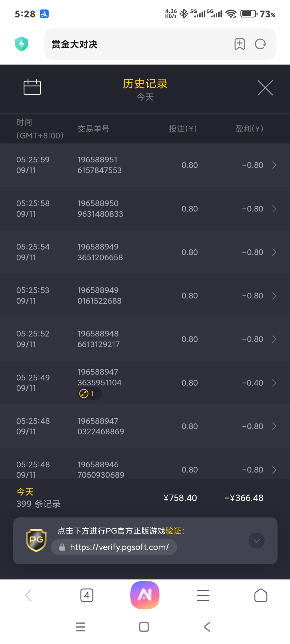Add page bookmark in address bar

click(x=240, y=44)
